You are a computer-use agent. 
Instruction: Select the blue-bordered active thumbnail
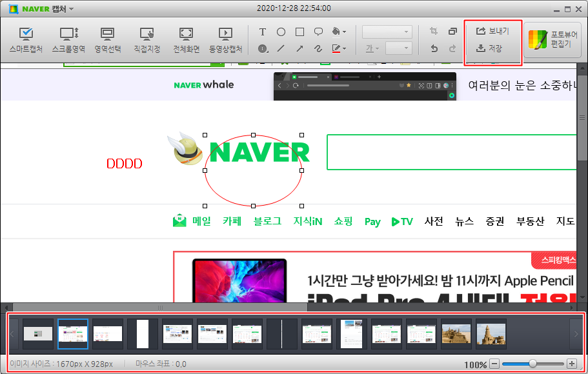(x=73, y=334)
